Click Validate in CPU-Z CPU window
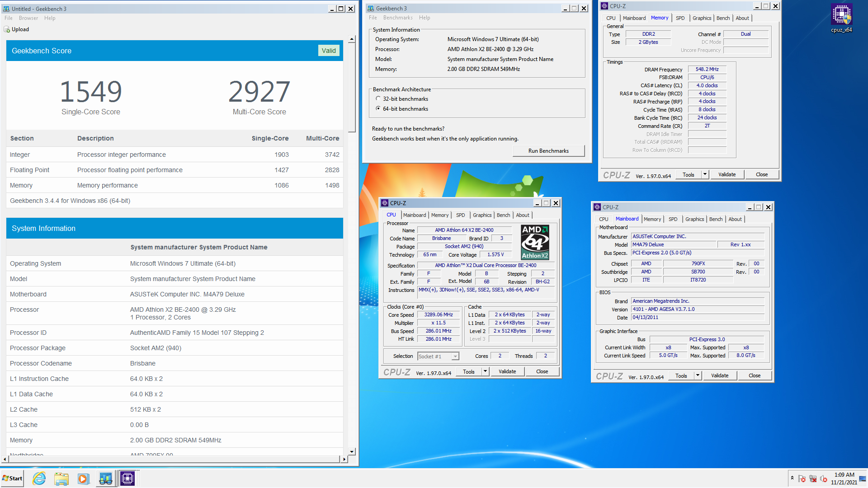 [507, 371]
